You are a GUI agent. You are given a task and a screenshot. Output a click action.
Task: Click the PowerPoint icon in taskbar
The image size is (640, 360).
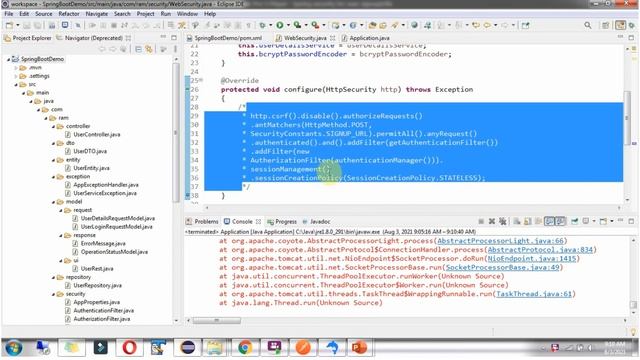360,348
